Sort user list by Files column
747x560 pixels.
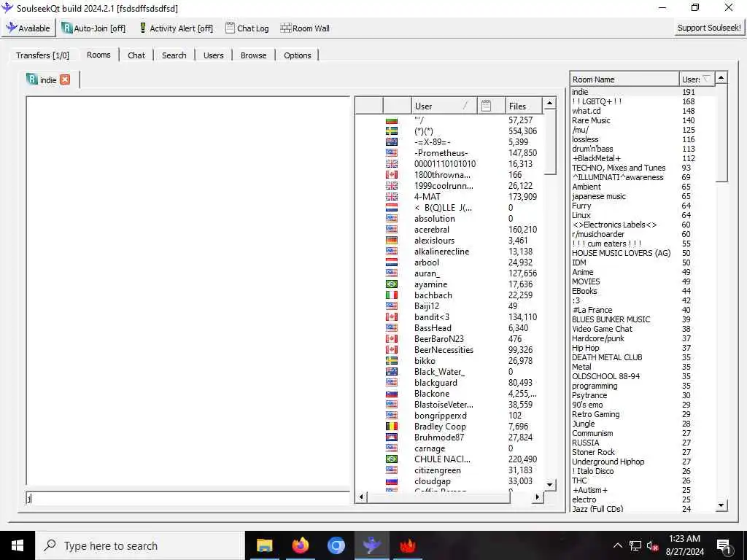tap(523, 106)
